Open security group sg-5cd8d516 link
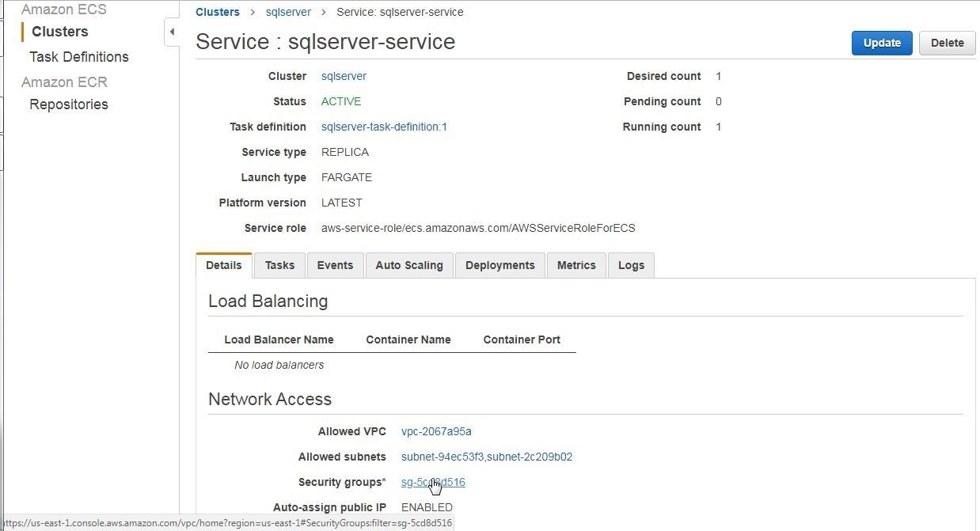This screenshot has height=531, width=980. tap(433, 482)
